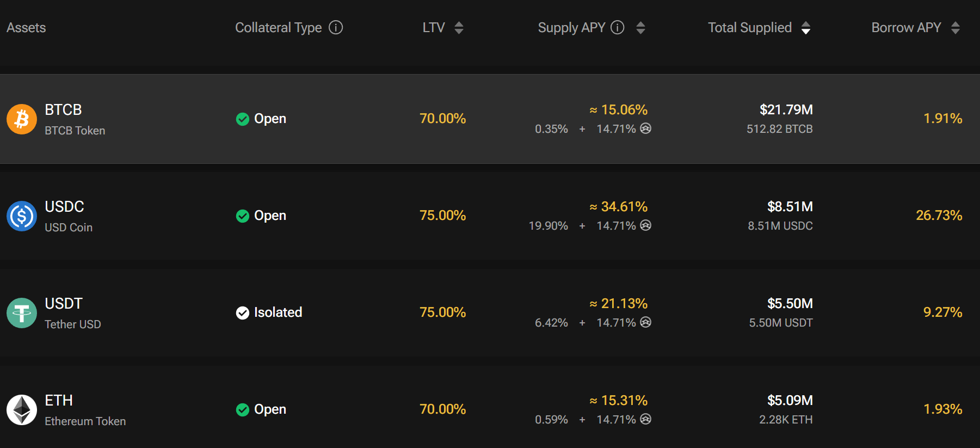Click reward icon beside BTCB 14.71%
The height and width of the screenshot is (448, 980).
click(x=645, y=128)
